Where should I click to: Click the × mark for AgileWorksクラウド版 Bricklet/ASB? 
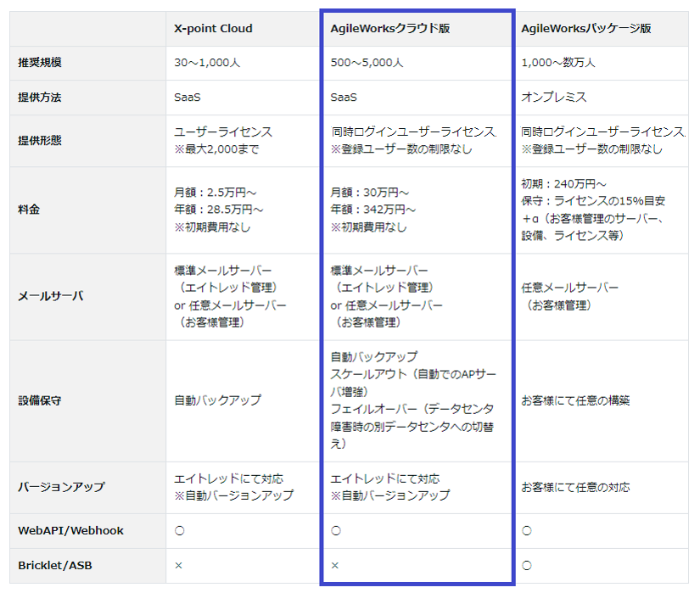(335, 565)
